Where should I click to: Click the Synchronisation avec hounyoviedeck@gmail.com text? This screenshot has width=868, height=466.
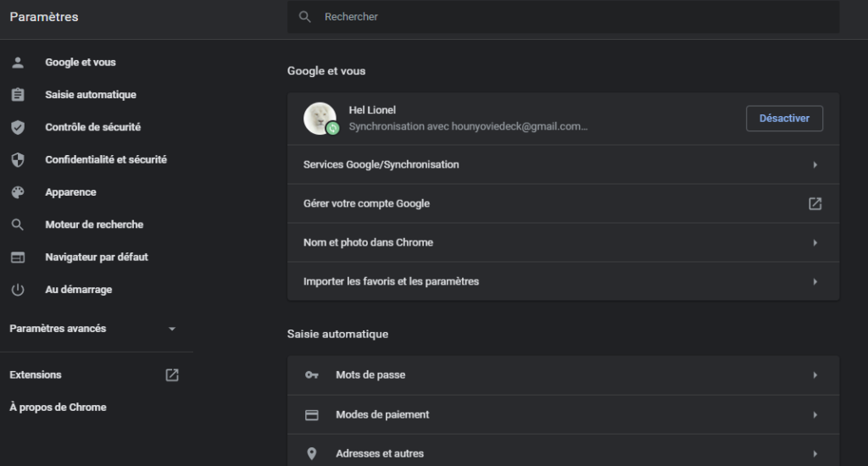tap(468, 127)
